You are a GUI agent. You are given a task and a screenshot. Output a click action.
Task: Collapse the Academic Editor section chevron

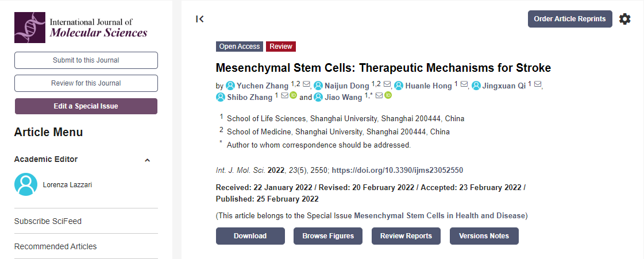click(x=147, y=160)
